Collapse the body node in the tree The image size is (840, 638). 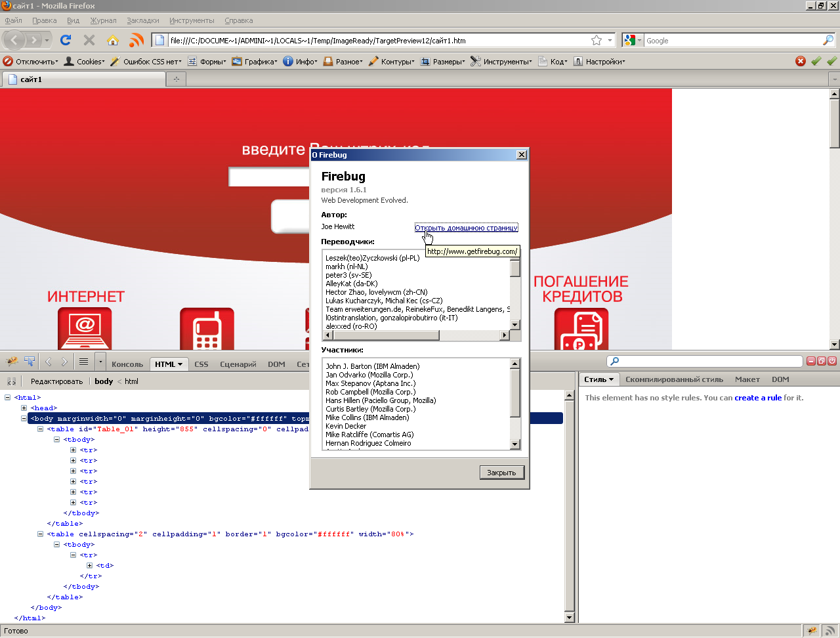24,418
